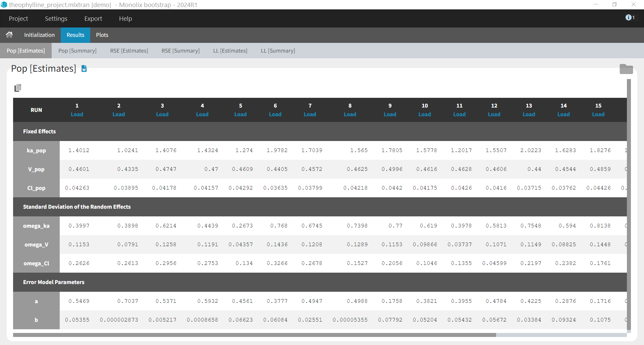The width and height of the screenshot is (644, 345).
Task: Export the table using the Word document icon
Action: (84, 69)
